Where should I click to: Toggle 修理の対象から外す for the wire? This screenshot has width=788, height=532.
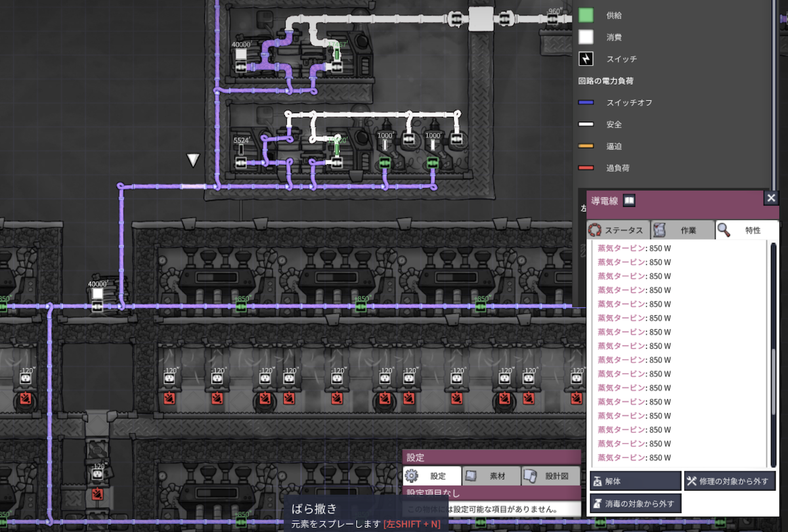tap(728, 481)
